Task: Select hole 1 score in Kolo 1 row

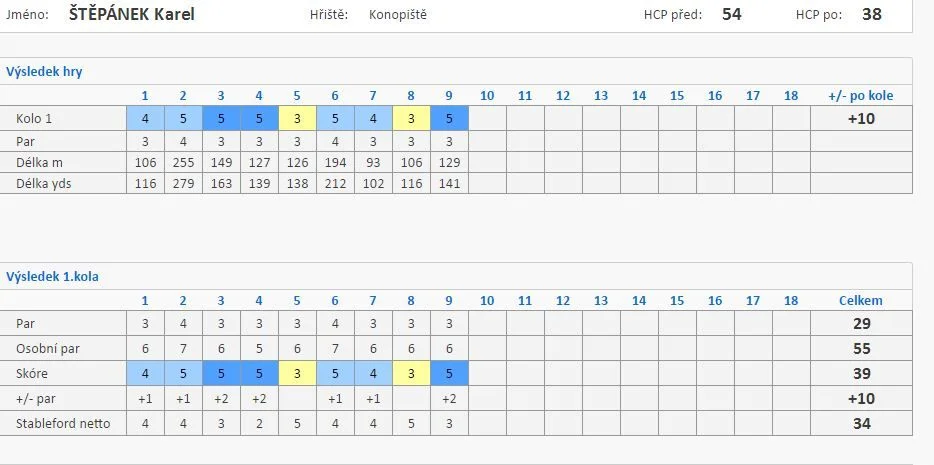Action: 145,118
